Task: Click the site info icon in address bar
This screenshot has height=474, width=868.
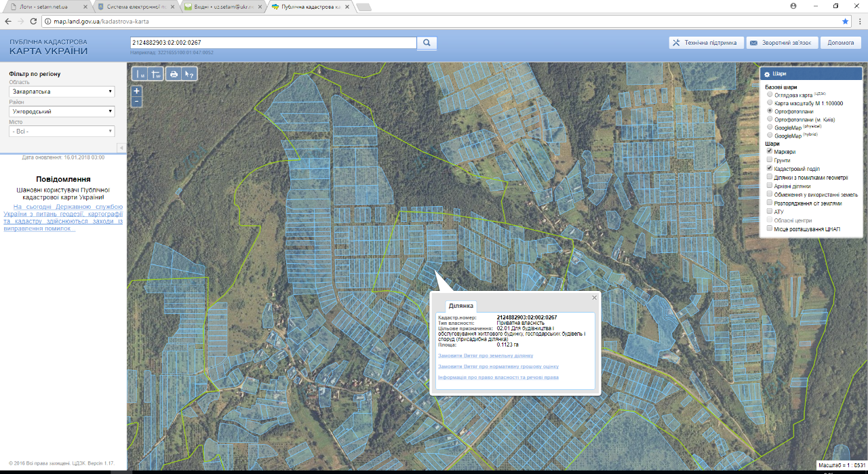Action: [x=49, y=22]
